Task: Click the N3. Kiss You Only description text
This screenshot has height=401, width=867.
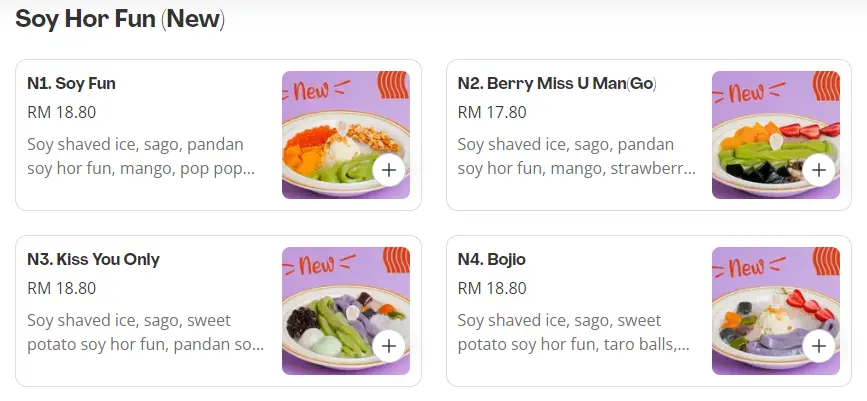Action: click(x=145, y=333)
